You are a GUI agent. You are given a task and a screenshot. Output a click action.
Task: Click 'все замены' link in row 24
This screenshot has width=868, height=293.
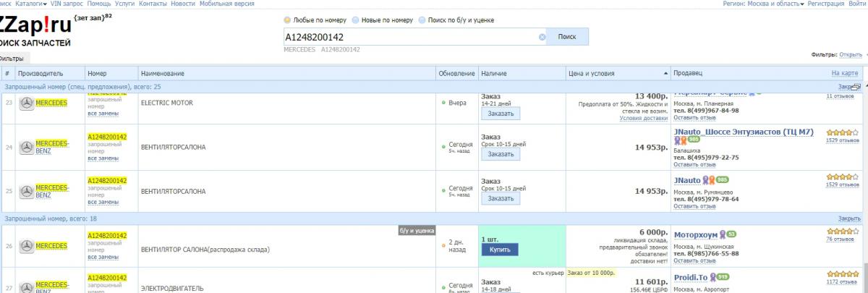pos(103,158)
